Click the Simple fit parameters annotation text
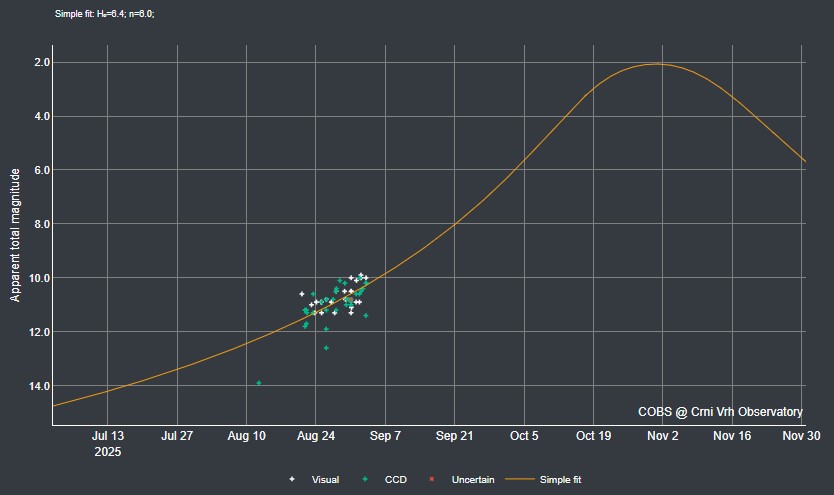The height and width of the screenshot is (495, 834). [105, 14]
